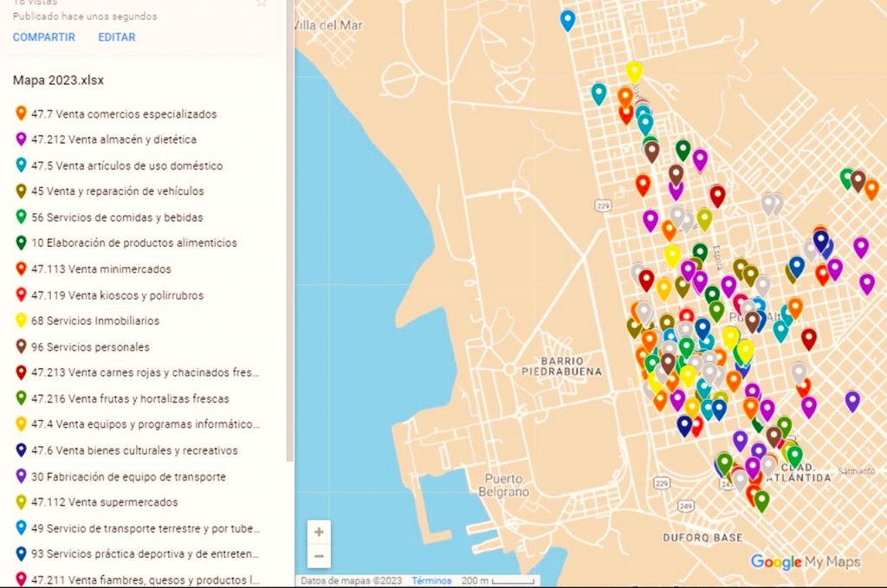
Task: Select 47.212 Venta almacén y dietética entry
Action: pos(113,139)
